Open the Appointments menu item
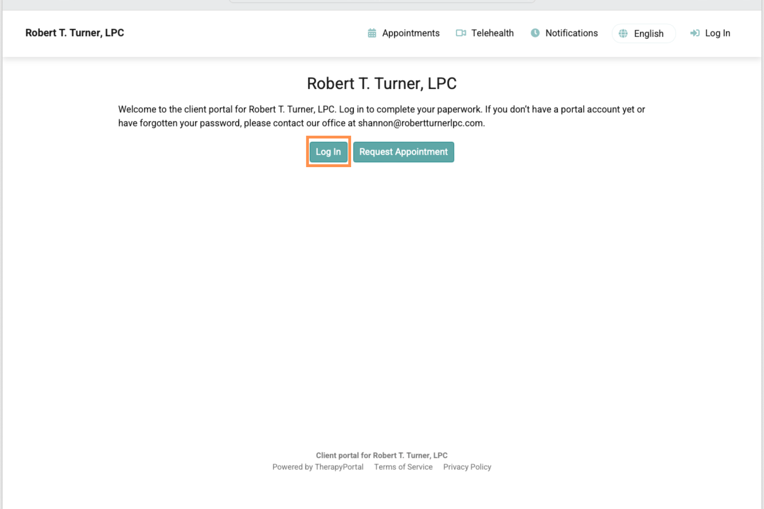This screenshot has width=764, height=509. (x=403, y=33)
